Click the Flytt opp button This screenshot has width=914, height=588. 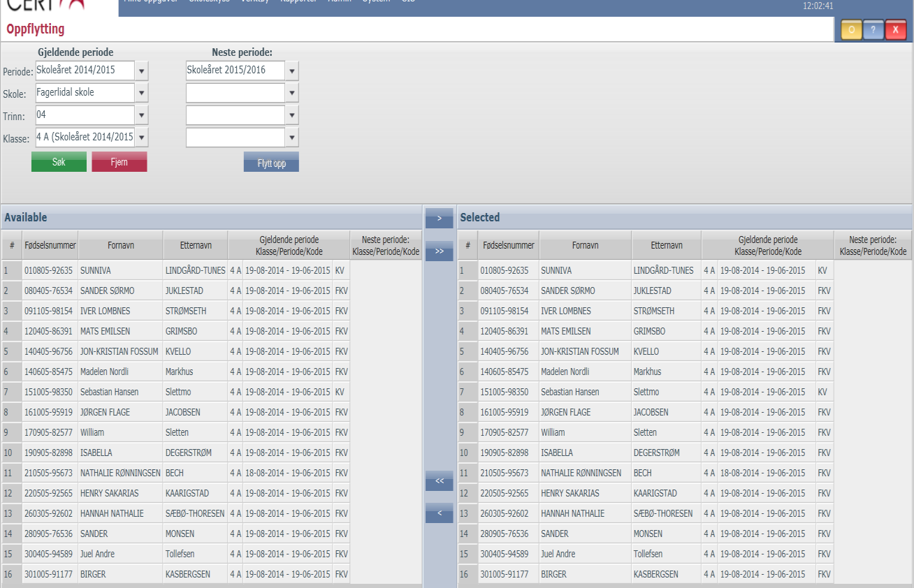[271, 161]
